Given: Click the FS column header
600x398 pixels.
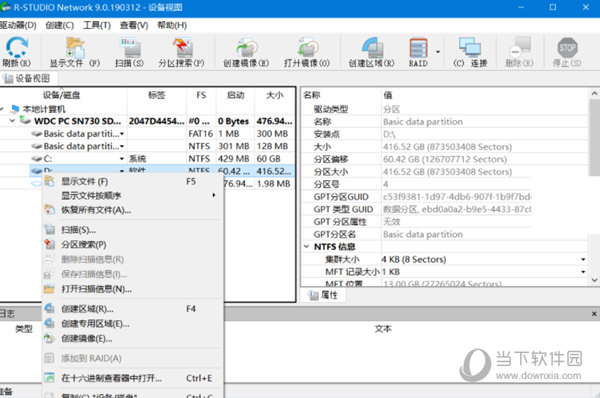Looking at the screenshot, I should (201, 95).
